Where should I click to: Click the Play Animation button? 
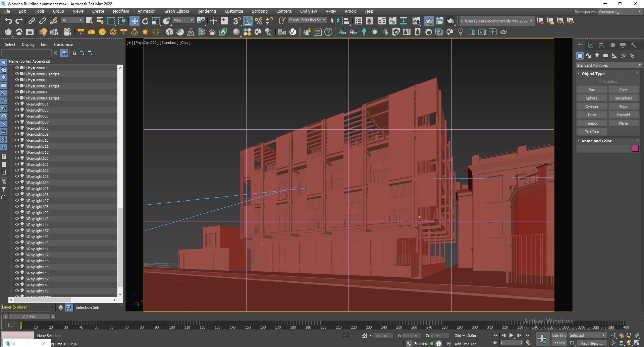pyautogui.click(x=511, y=335)
